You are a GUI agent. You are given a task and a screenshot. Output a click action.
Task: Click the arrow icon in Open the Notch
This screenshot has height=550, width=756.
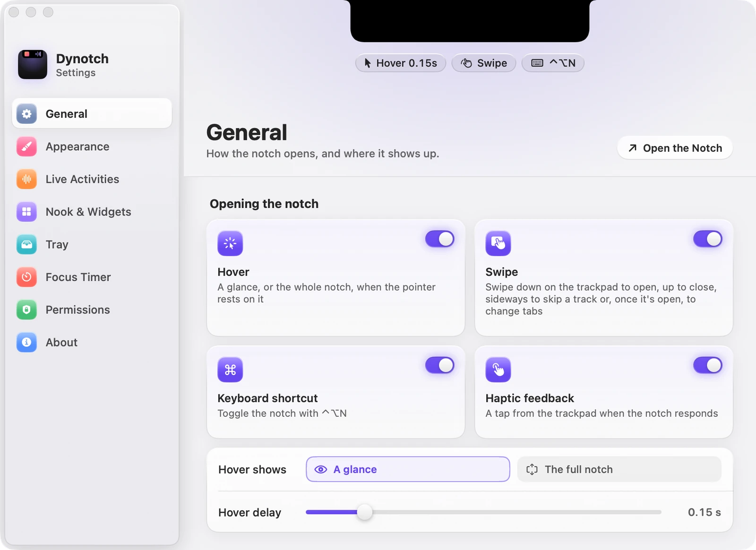pos(633,148)
